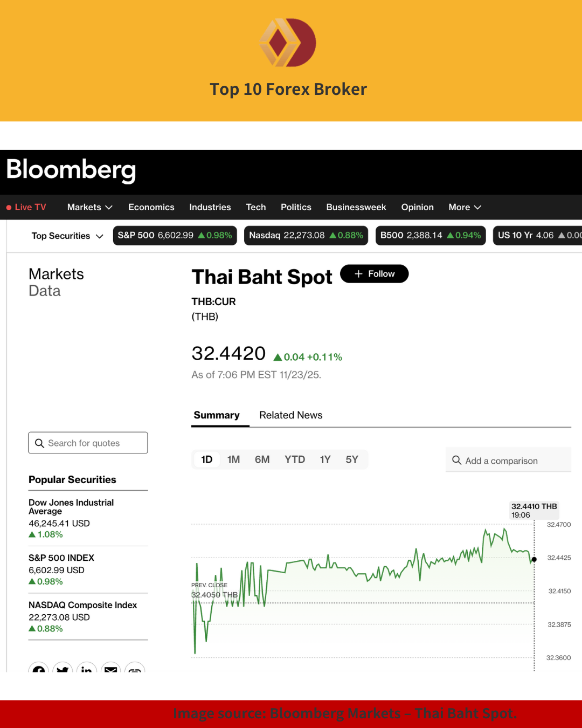Share by email using the envelope icon
This screenshot has height=728, width=582.
110,670
